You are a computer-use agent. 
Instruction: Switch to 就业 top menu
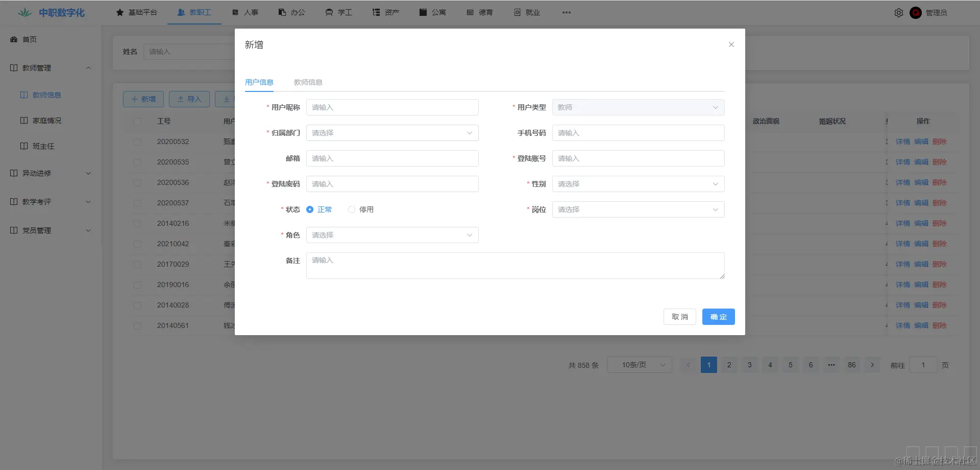point(527,12)
